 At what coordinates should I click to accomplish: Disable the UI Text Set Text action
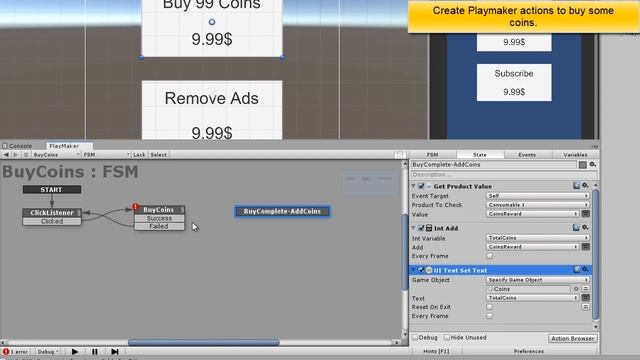click(x=422, y=270)
